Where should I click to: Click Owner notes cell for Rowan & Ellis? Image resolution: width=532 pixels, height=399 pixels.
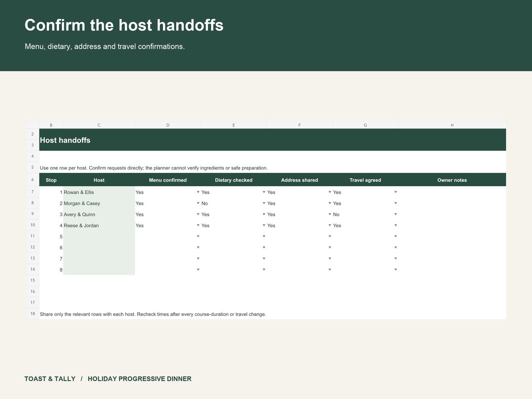point(452,192)
